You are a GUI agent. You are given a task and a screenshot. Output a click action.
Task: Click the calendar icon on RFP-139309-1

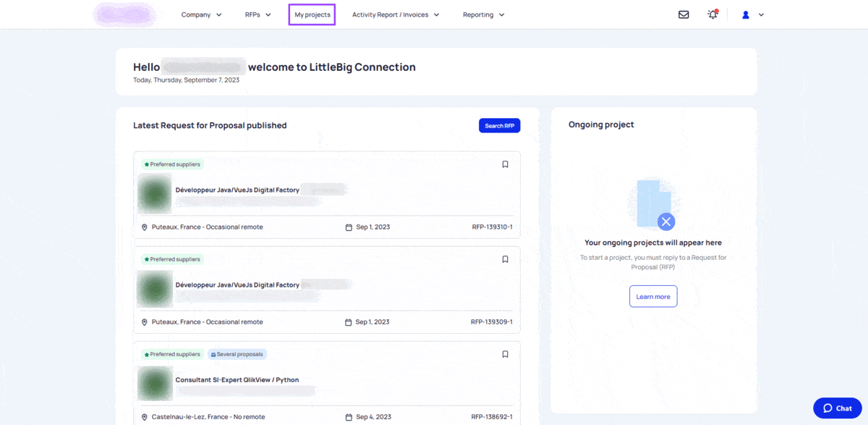pyautogui.click(x=349, y=322)
